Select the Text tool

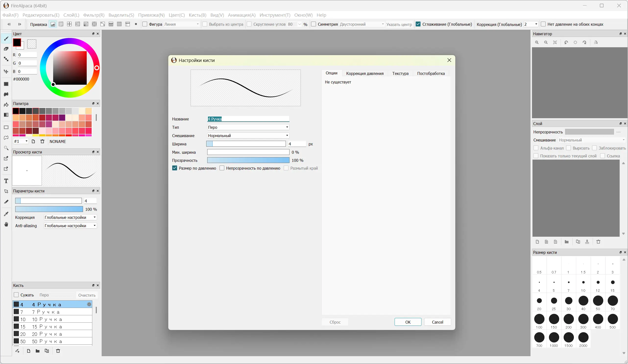click(6, 181)
